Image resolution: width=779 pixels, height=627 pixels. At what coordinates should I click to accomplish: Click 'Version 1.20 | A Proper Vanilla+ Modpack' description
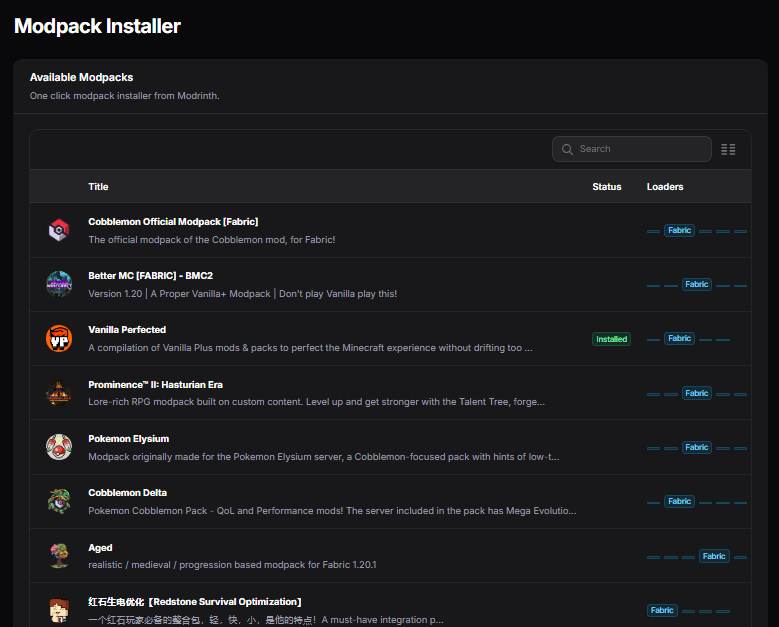[242, 294]
